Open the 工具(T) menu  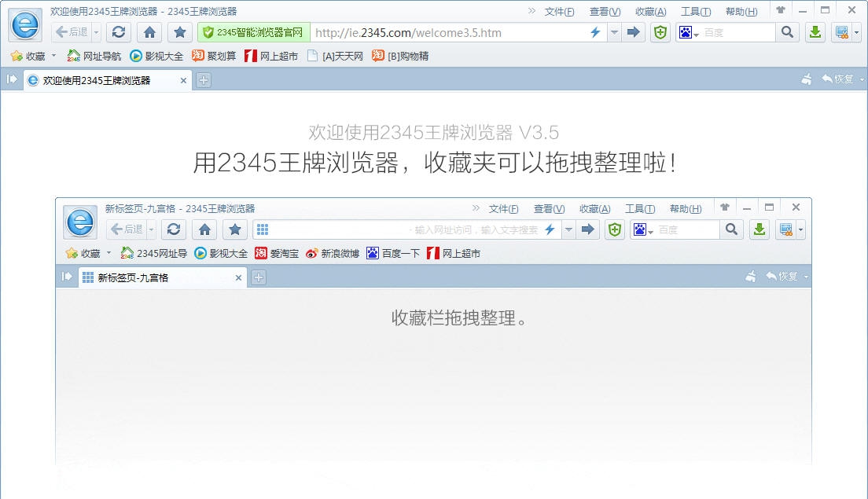pyautogui.click(x=695, y=11)
